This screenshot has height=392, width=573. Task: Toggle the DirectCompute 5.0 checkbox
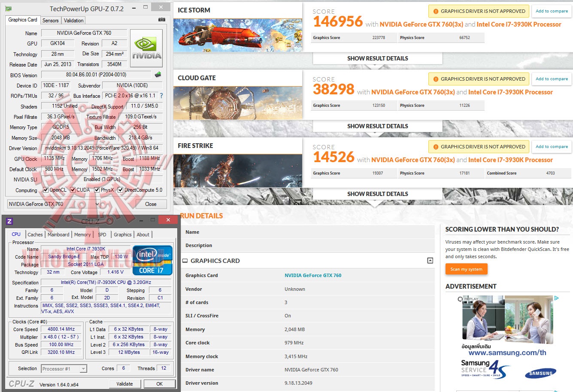(120, 190)
